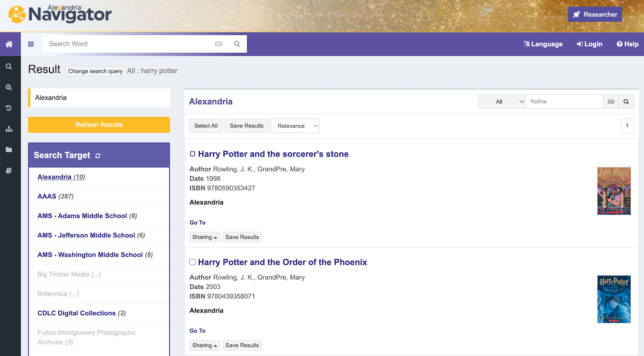Open the Relevance sort dropdown
This screenshot has height=356, width=644.
tap(295, 126)
